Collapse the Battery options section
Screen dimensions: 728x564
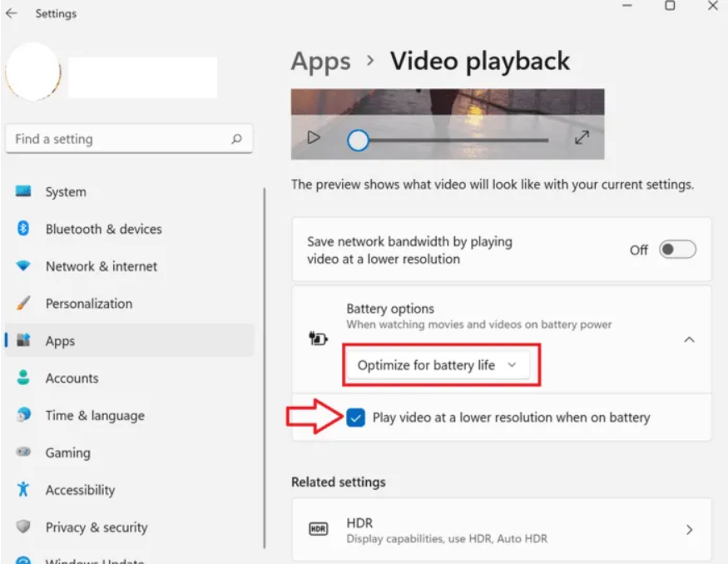[x=689, y=339]
